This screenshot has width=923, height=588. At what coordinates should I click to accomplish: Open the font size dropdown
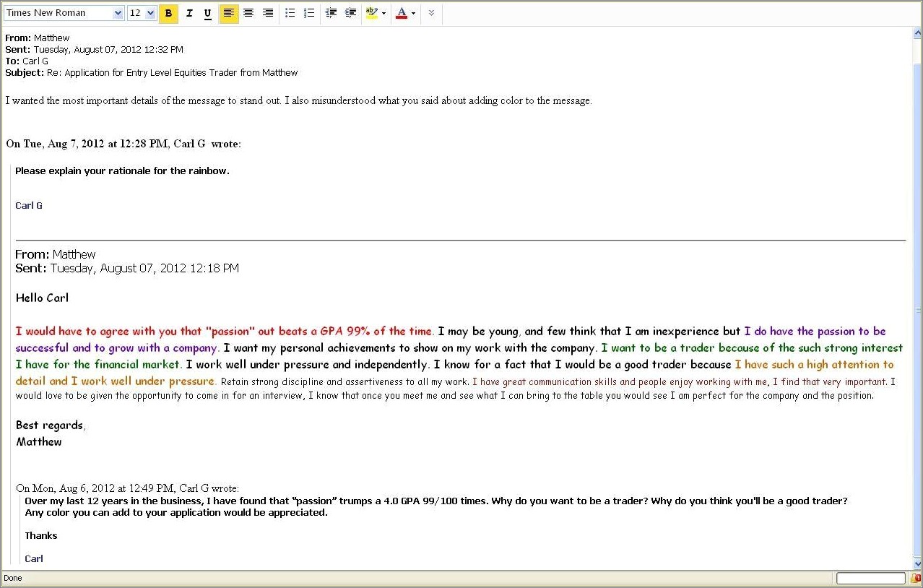coord(150,12)
